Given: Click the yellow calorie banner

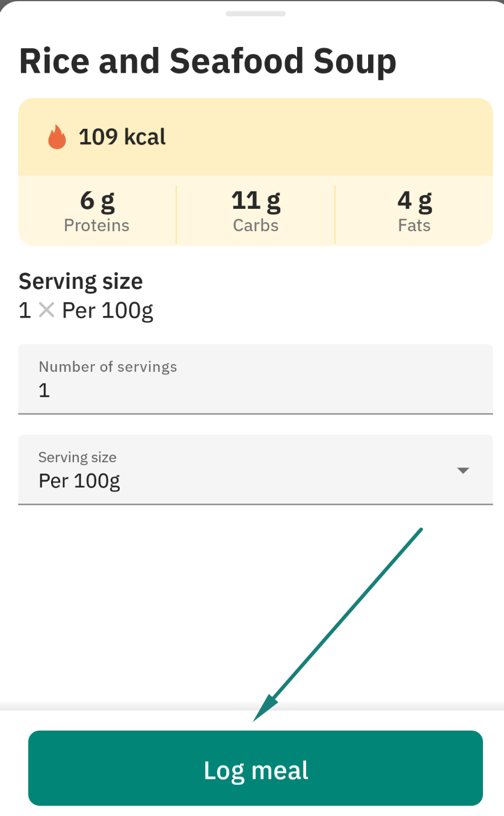Looking at the screenshot, I should tap(256, 137).
